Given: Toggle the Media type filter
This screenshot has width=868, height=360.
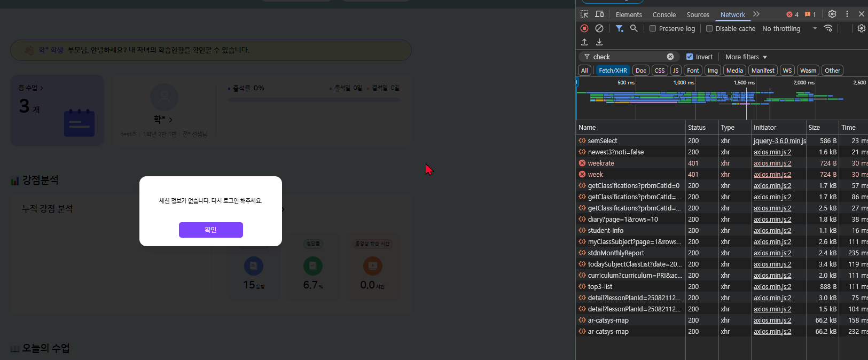Looking at the screenshot, I should click(734, 71).
